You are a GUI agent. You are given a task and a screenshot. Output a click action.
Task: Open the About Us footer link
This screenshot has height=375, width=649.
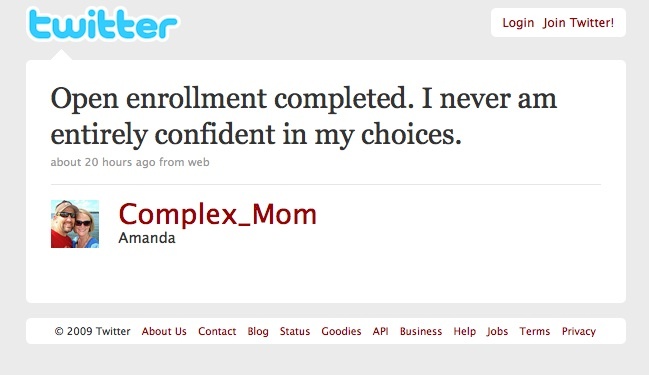[x=164, y=331]
